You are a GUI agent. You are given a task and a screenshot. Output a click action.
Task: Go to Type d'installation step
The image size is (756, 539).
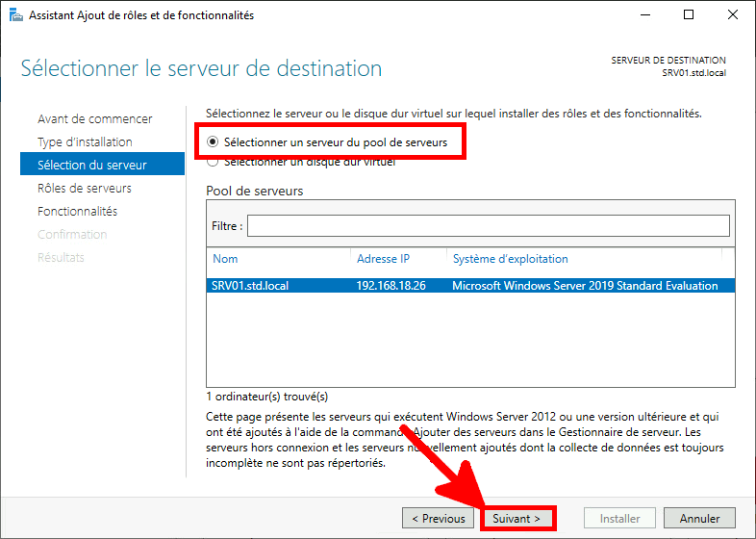click(85, 141)
